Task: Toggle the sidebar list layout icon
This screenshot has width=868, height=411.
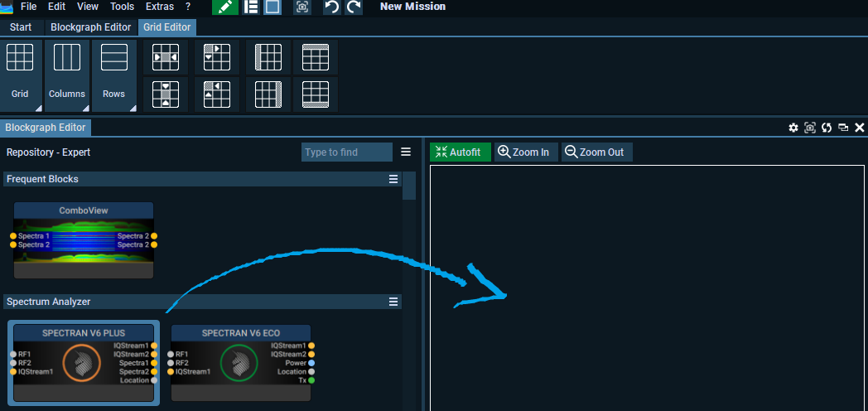Action: 251,7
